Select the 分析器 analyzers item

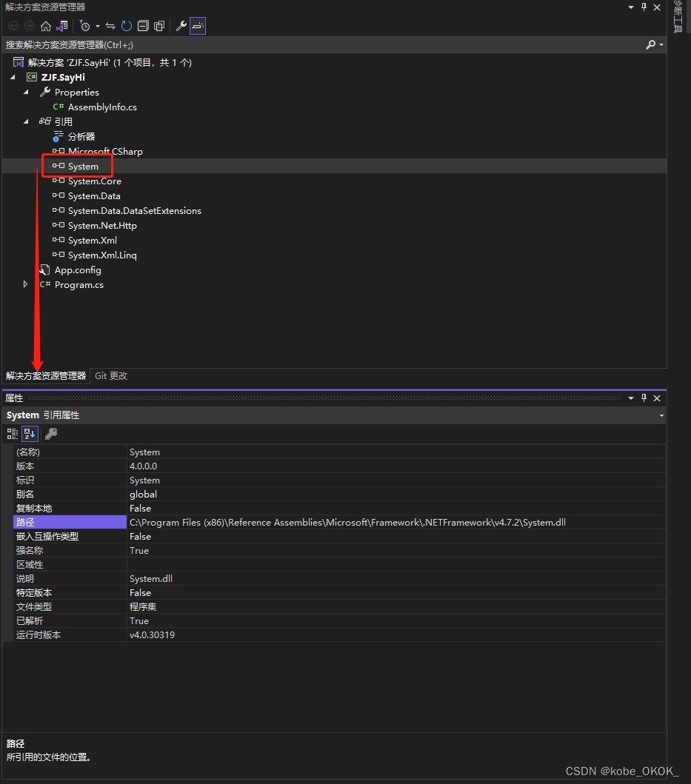(81, 136)
